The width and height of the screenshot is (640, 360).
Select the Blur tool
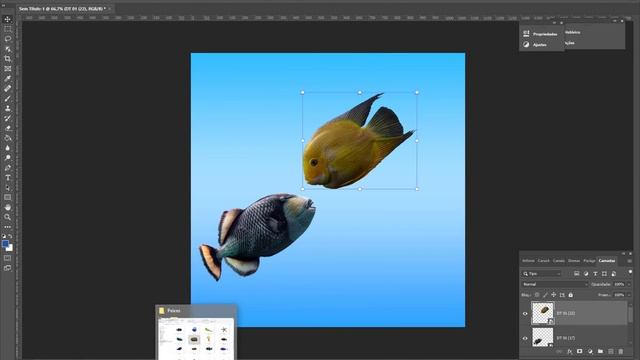click(7, 148)
